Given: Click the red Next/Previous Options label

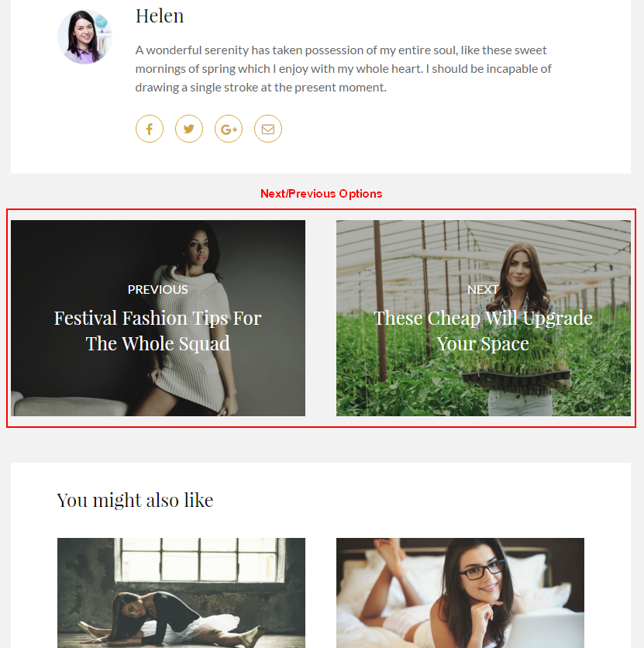Looking at the screenshot, I should click(x=322, y=194).
